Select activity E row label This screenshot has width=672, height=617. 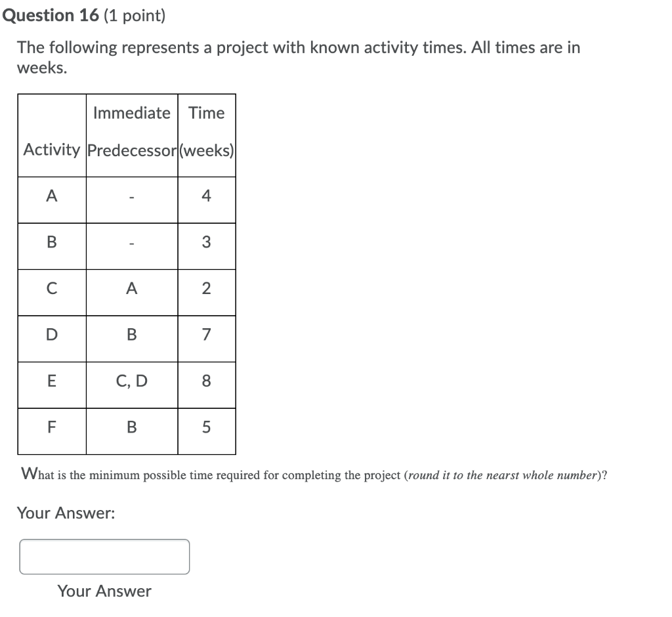52,385
